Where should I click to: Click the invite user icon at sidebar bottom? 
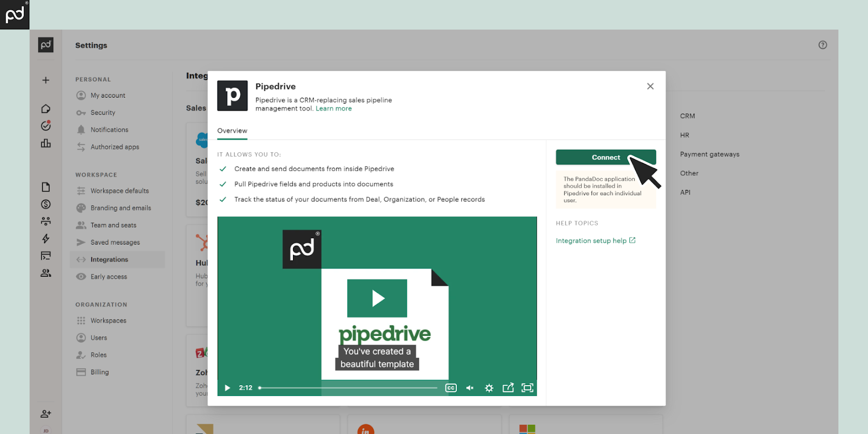(x=46, y=414)
